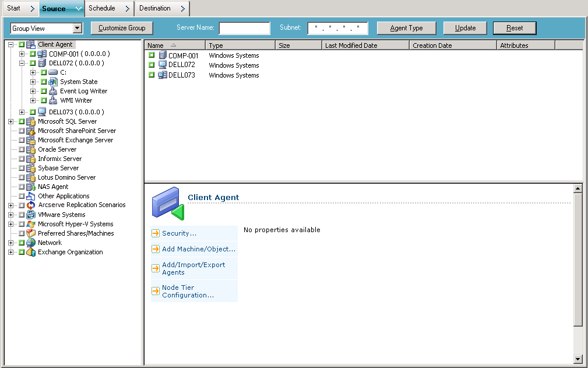
Task: Expand the COMP-001 tree node
Action: (x=22, y=54)
